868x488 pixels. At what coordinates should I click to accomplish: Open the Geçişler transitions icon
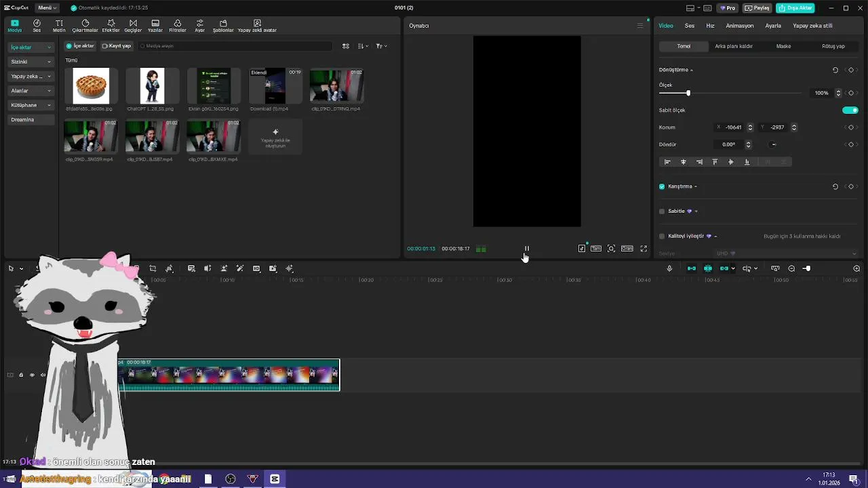(133, 26)
